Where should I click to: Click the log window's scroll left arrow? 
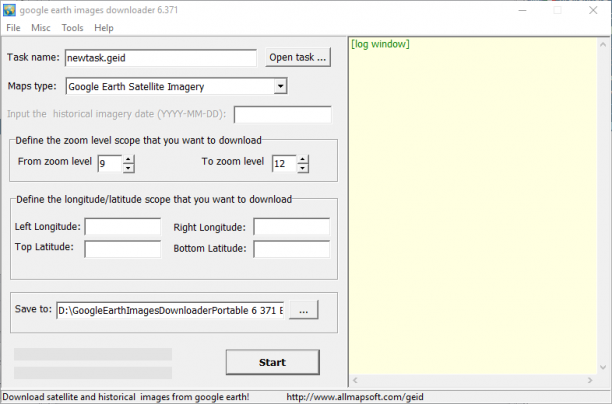pyautogui.click(x=355, y=380)
